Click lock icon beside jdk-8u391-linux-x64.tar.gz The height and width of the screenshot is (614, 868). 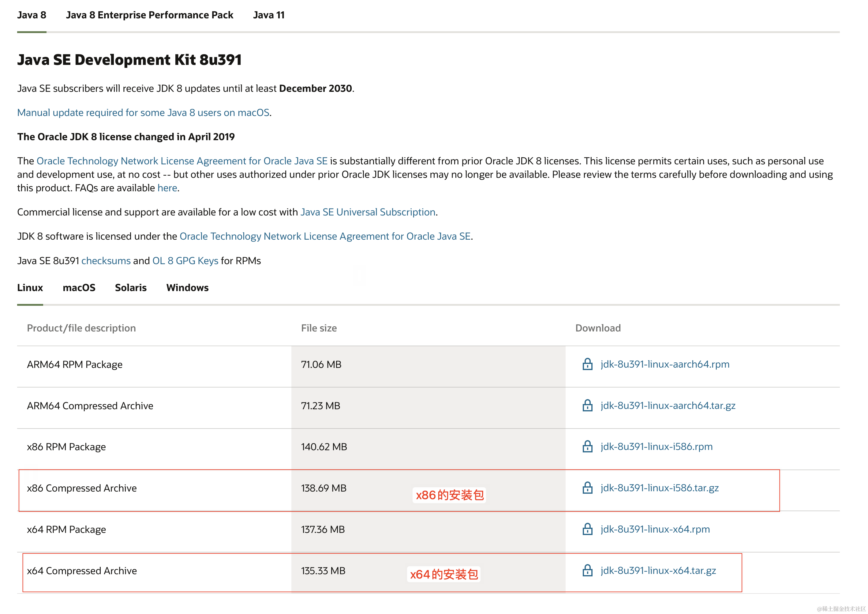pyautogui.click(x=587, y=571)
